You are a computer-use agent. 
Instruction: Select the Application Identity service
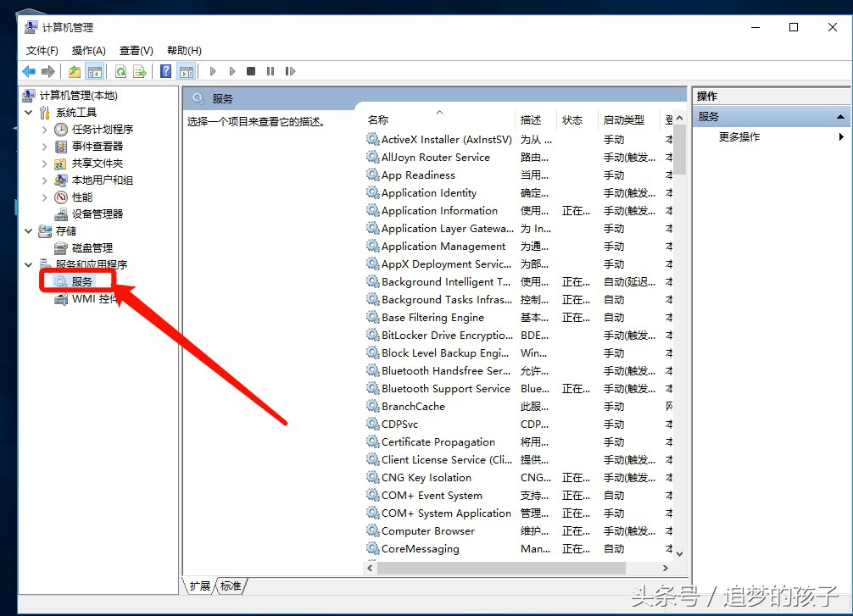(x=519, y=193)
